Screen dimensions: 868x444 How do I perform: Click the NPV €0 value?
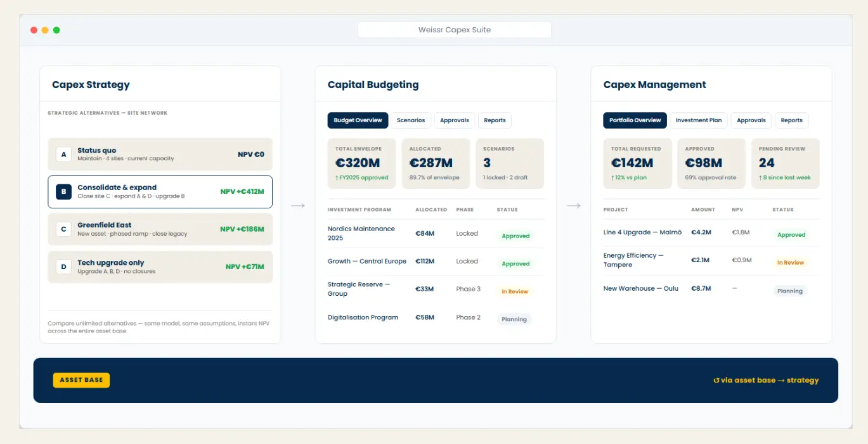click(251, 155)
